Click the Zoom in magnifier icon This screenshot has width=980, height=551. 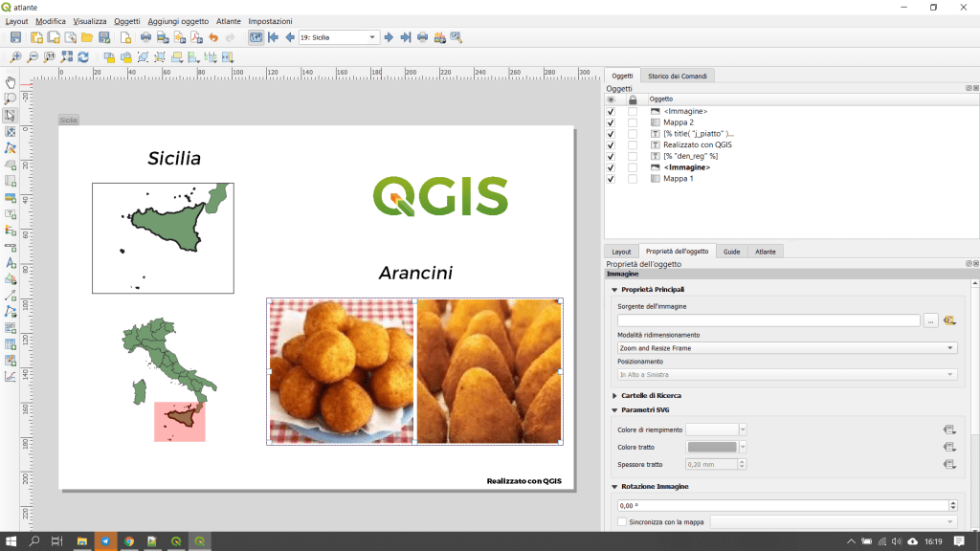coord(16,57)
